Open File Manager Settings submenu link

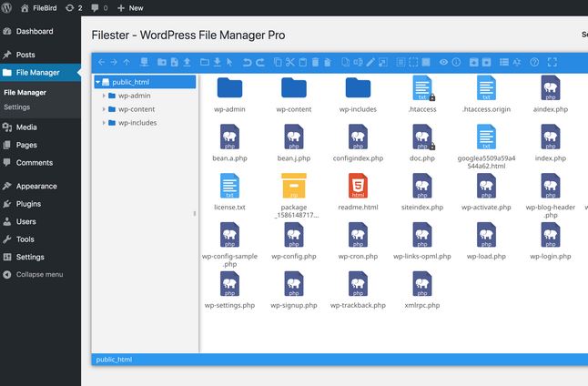pos(17,107)
